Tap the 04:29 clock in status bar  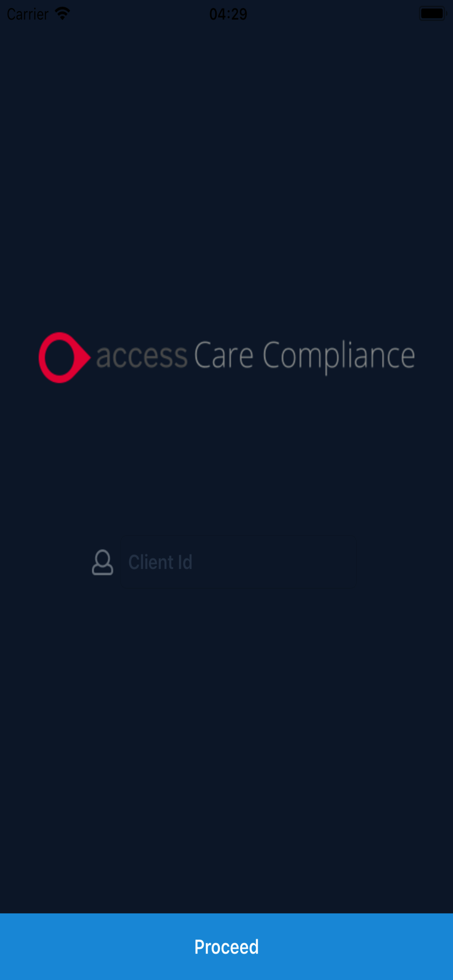click(x=228, y=14)
